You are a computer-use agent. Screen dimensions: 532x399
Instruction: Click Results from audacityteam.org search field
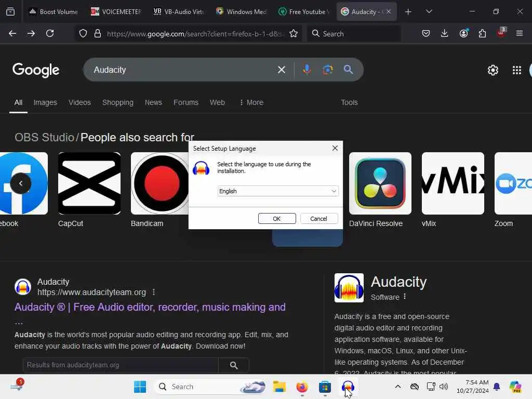coord(121,365)
